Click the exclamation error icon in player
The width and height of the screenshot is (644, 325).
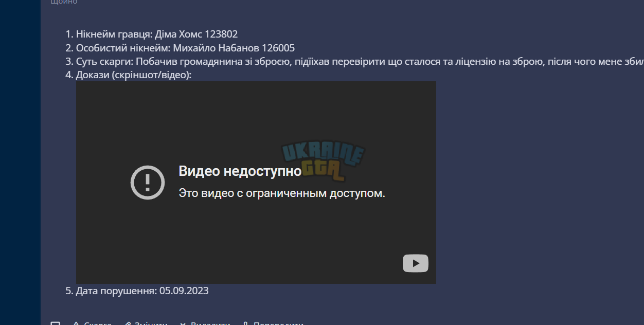pos(148,183)
